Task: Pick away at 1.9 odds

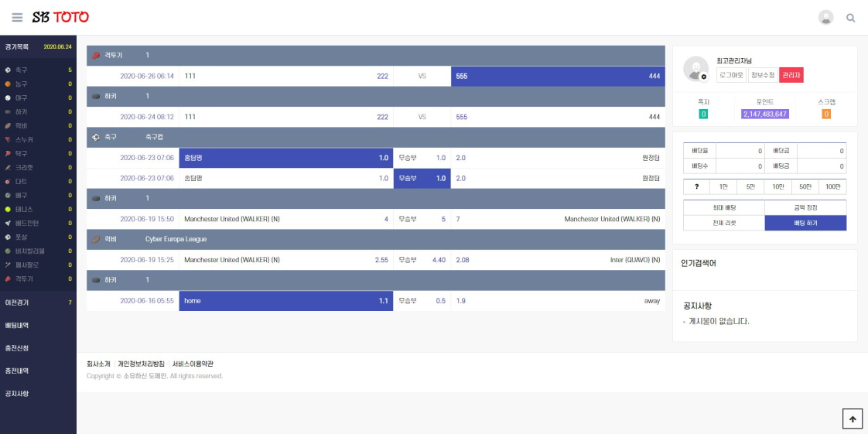Action: click(558, 301)
